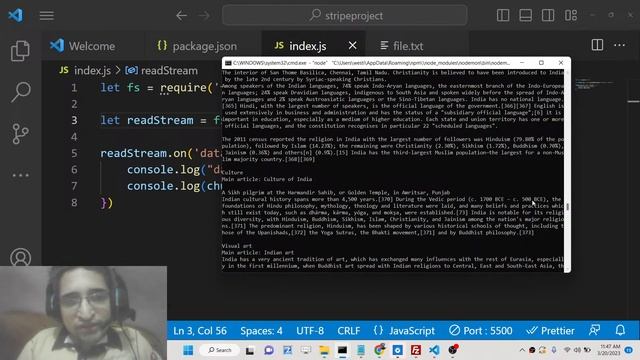Open File Explorer from the taskbar

coord(324,350)
